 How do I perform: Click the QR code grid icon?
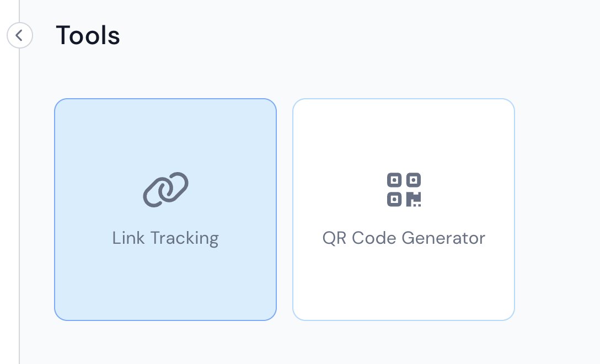(x=404, y=190)
